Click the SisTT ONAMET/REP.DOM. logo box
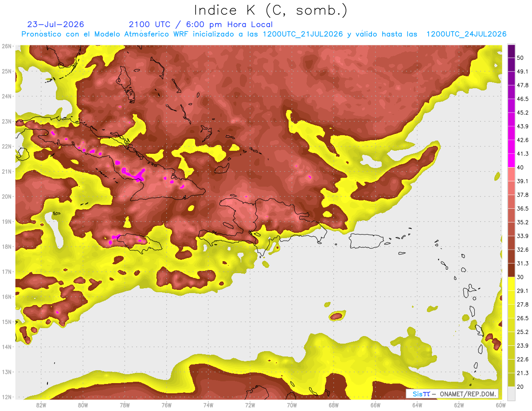This screenshot has width=532, height=411. 452,394
